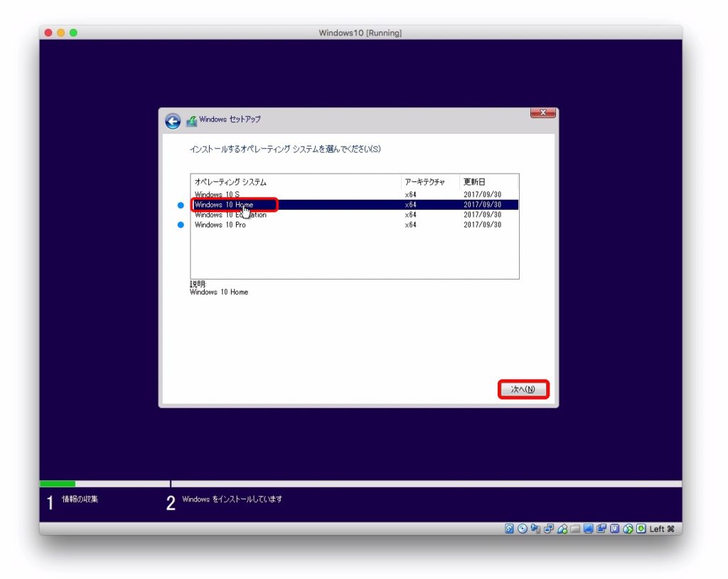The width and height of the screenshot is (728, 579).
Task: Click the USB devices status bar icon
Action: 562,528
